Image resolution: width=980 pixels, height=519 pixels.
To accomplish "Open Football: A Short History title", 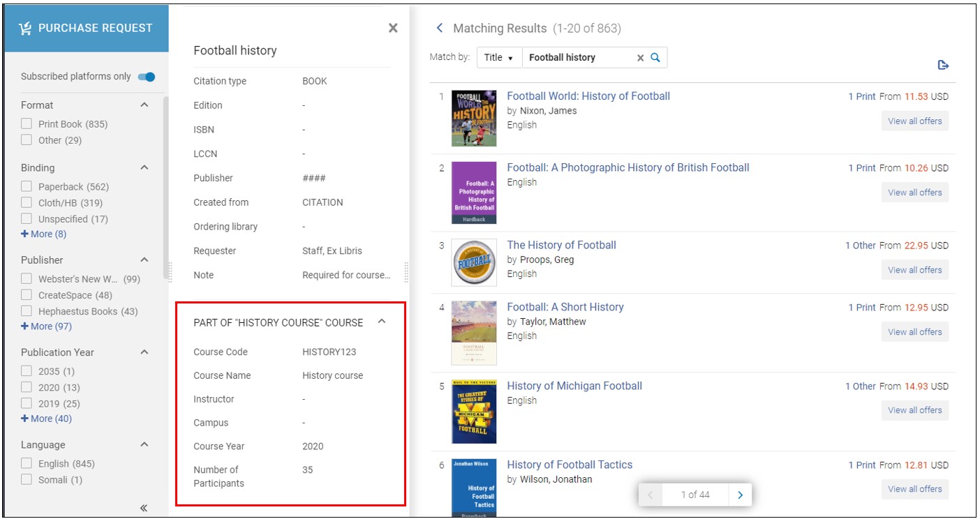I will [565, 307].
